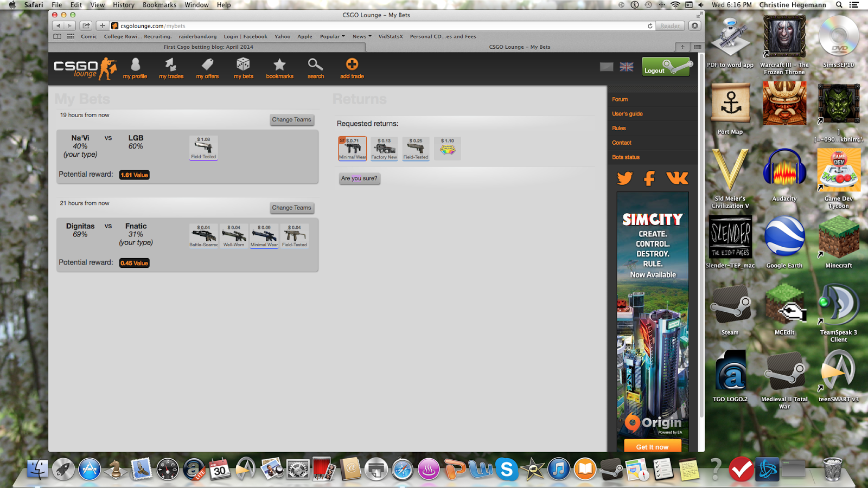Open the VidStatsX bookmark
This screenshot has width=868, height=488.
pos(391,36)
